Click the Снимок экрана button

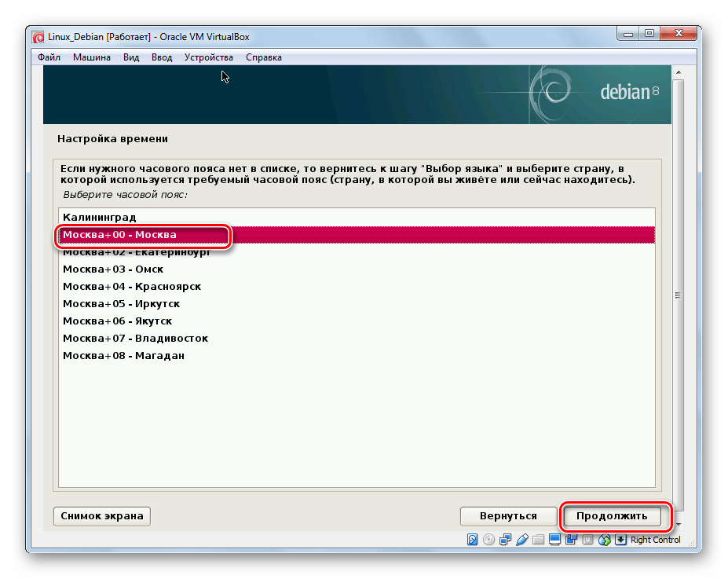tap(101, 516)
